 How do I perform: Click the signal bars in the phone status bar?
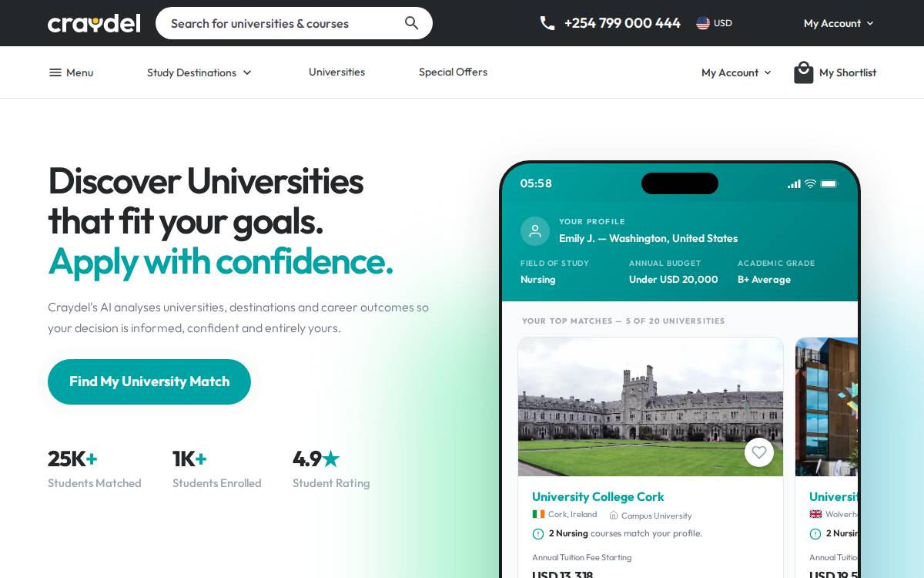click(x=794, y=183)
